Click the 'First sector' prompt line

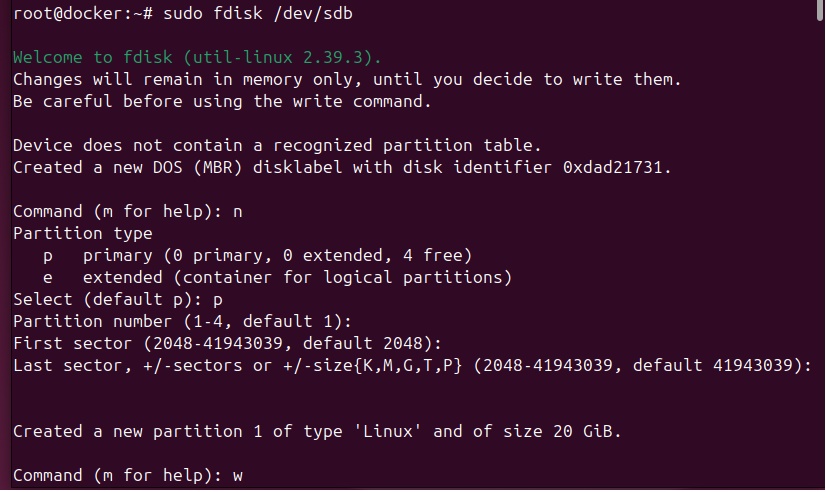coord(217,343)
